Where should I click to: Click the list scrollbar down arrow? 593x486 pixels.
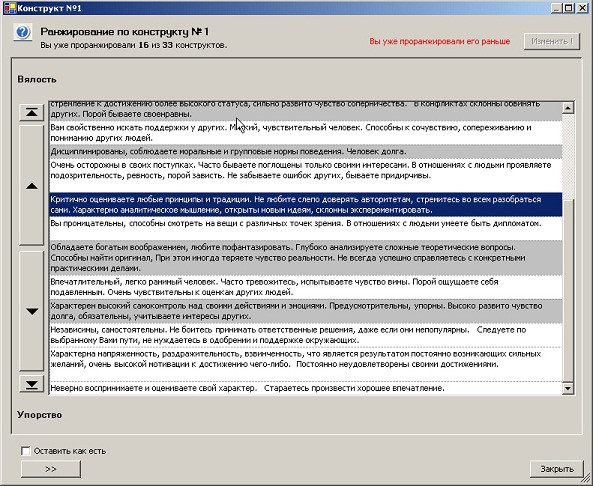(x=568, y=388)
